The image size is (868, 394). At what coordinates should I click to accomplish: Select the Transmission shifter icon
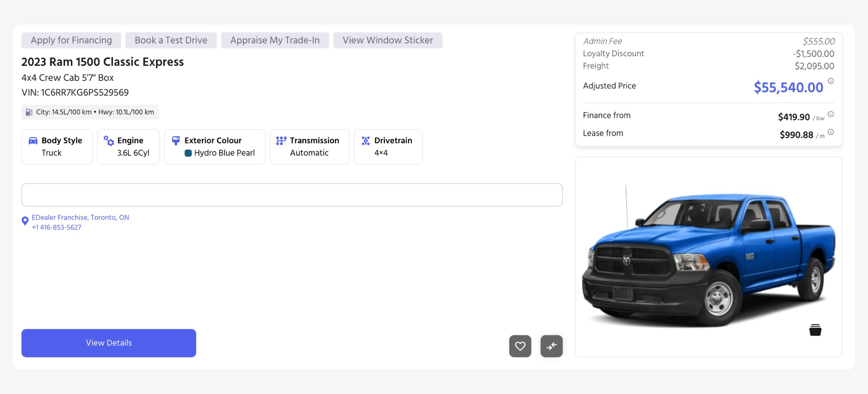281,141
